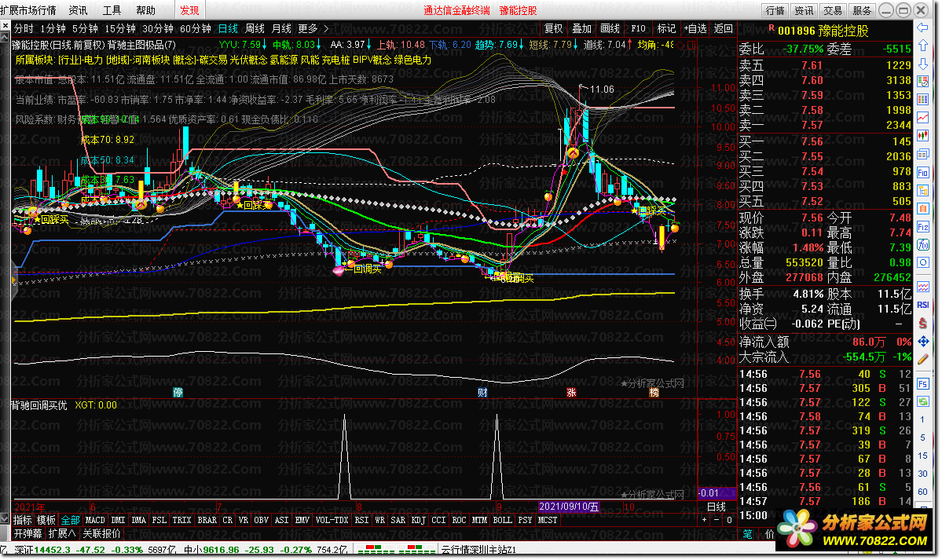Switch to 月线 monthly chart
The width and height of the screenshot is (942, 560).
point(281,28)
